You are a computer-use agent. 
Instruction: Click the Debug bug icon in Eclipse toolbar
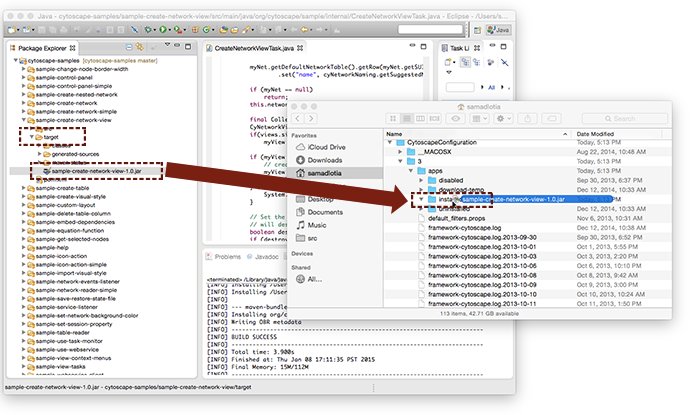tap(148, 30)
